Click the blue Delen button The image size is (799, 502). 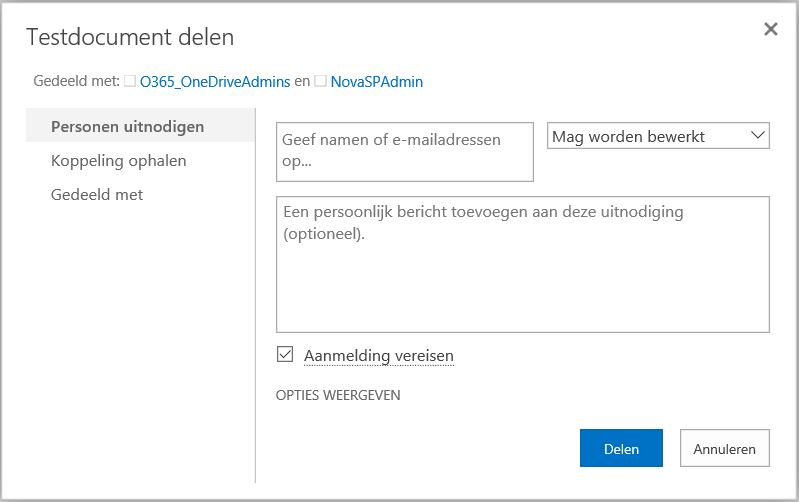pyautogui.click(x=621, y=448)
